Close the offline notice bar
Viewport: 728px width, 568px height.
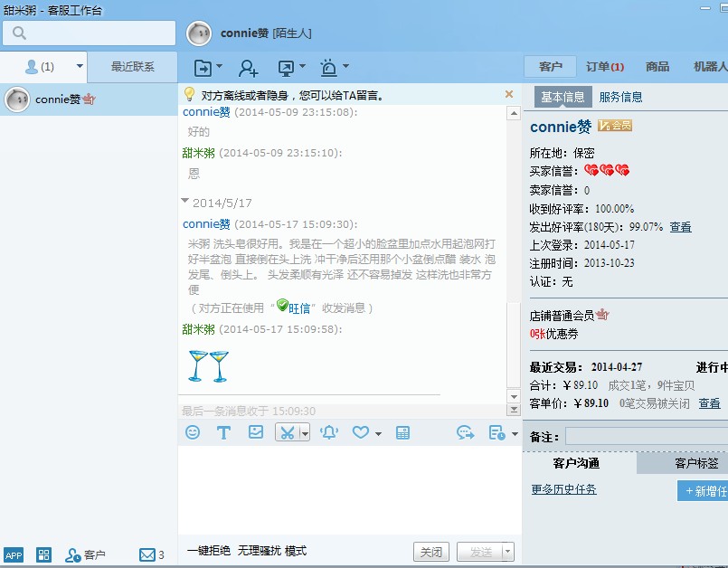(x=509, y=94)
